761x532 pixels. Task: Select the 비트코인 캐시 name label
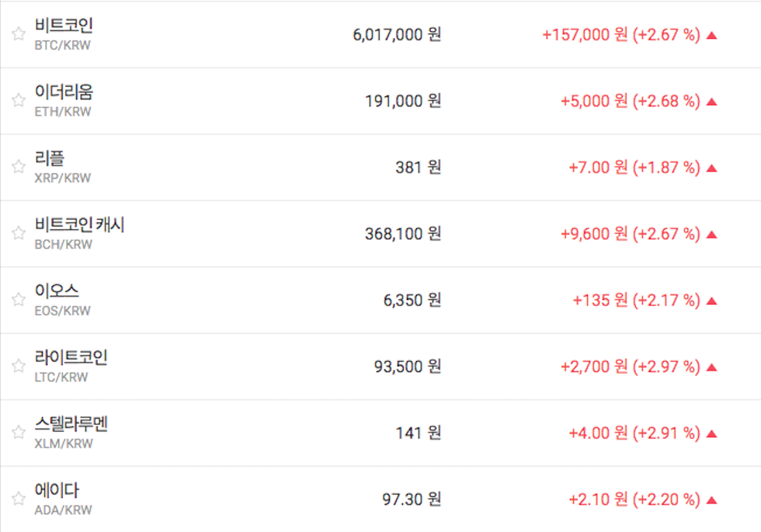(79, 225)
